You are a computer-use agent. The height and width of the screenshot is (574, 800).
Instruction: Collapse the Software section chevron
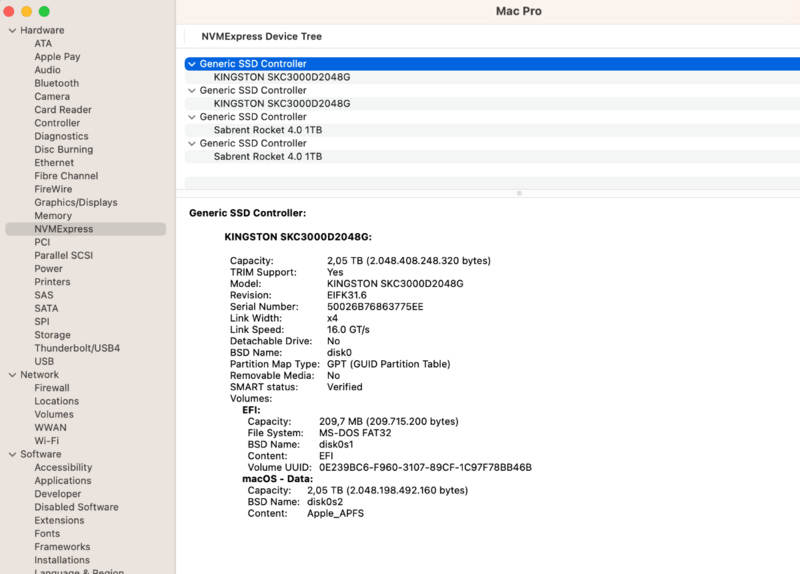(x=11, y=454)
